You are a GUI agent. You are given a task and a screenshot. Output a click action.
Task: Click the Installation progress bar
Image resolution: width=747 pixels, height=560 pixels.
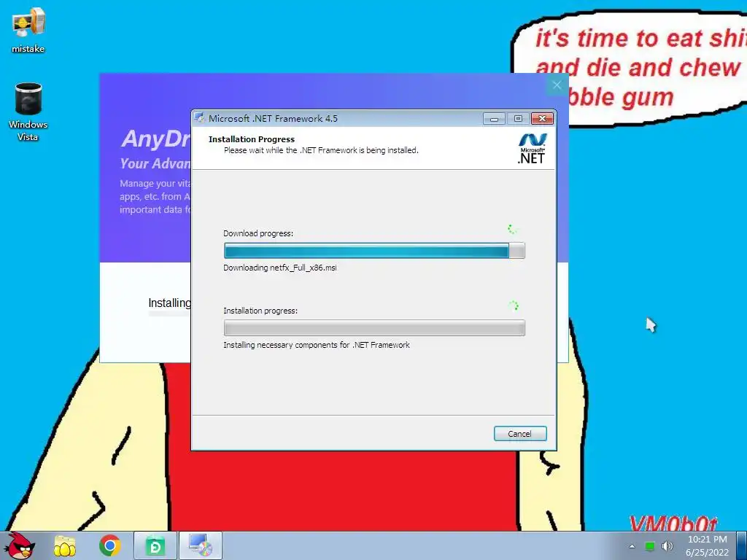pyautogui.click(x=374, y=327)
